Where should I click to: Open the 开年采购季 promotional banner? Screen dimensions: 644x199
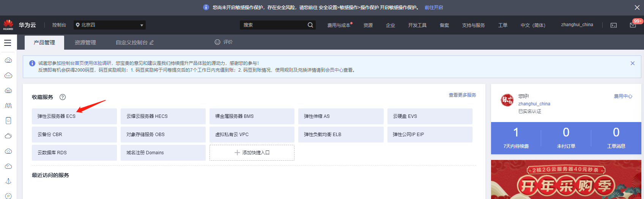pos(566,180)
